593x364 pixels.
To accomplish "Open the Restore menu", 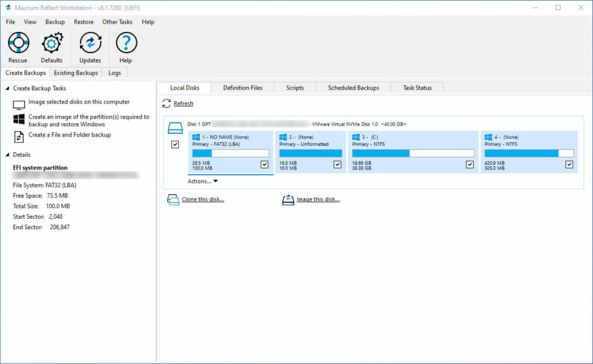I will coord(83,22).
